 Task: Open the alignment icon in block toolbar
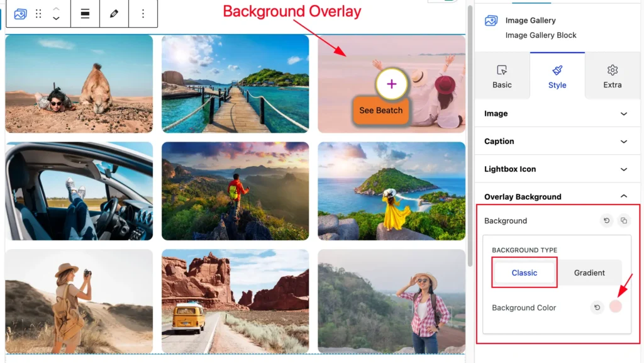[85, 14]
